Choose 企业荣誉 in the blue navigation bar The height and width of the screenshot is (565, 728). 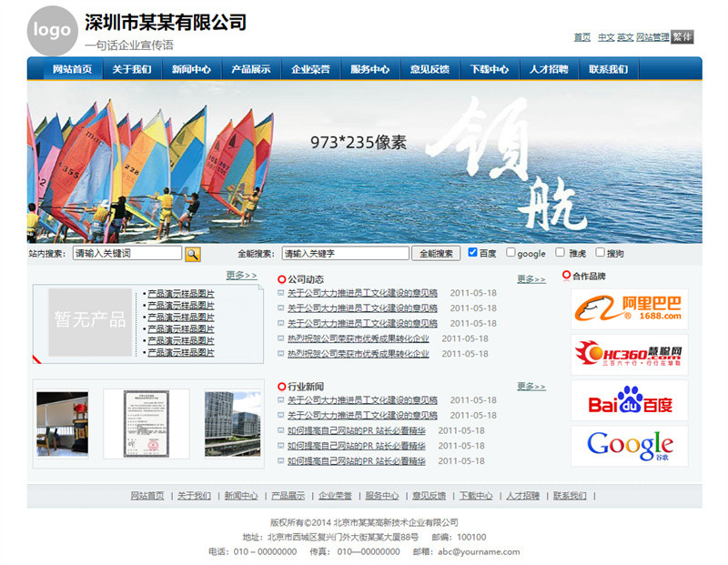[310, 69]
